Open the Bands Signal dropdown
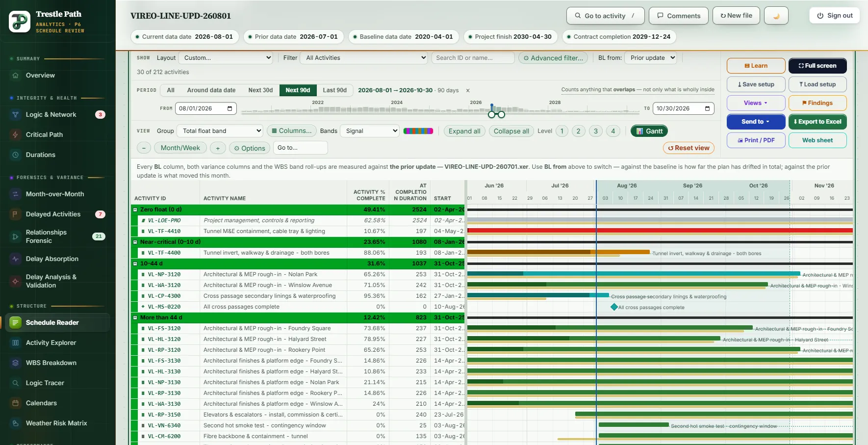868x445 pixels. pyautogui.click(x=370, y=131)
